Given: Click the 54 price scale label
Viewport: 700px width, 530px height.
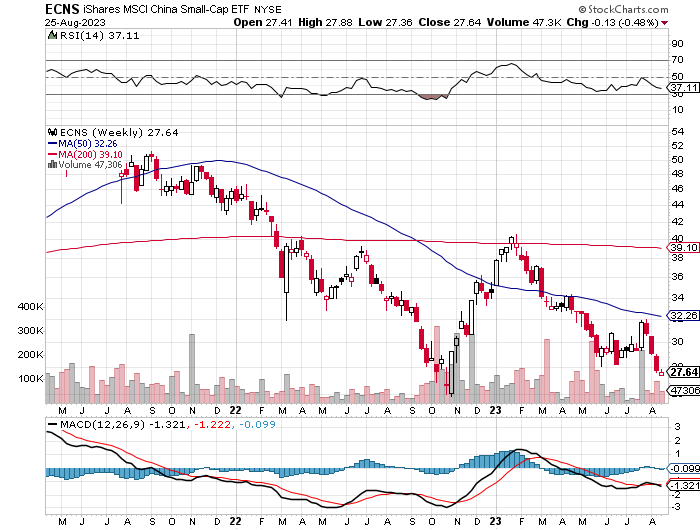Looking at the screenshot, I should (677, 131).
